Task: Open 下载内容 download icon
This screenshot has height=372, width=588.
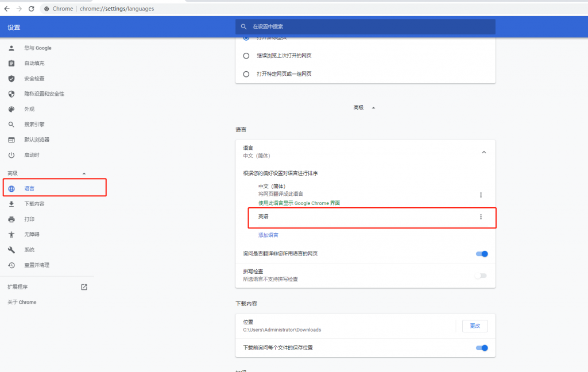Action: 11,204
